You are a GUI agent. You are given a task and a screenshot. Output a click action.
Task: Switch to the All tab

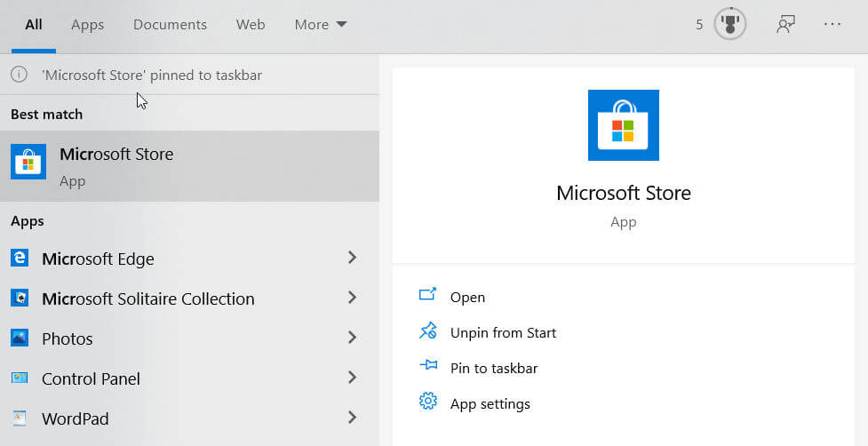pos(33,25)
